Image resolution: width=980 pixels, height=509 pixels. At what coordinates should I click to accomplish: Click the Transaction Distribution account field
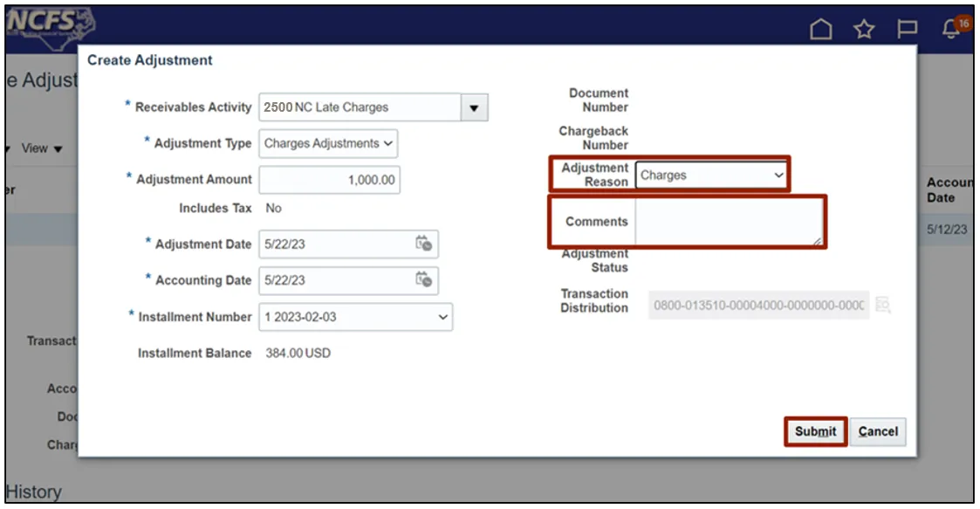(x=758, y=306)
